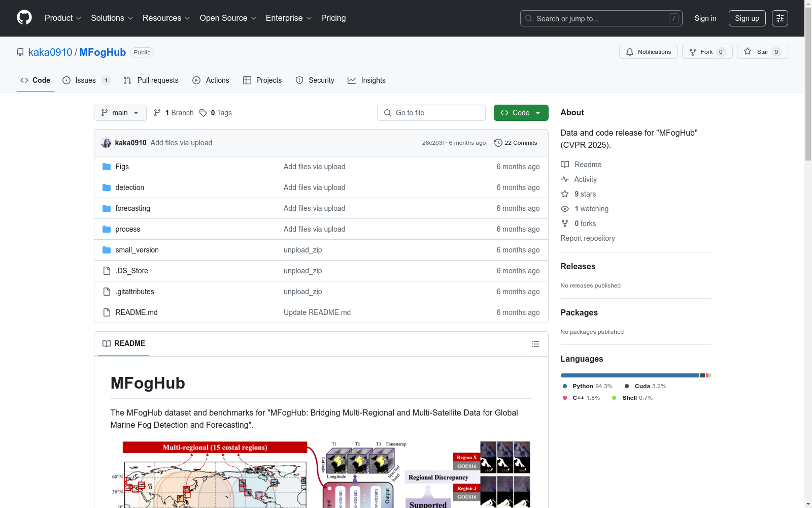Screen dimensions: 812x508
Task: Click the Cuda 3.2% language entry
Action: coord(645,386)
